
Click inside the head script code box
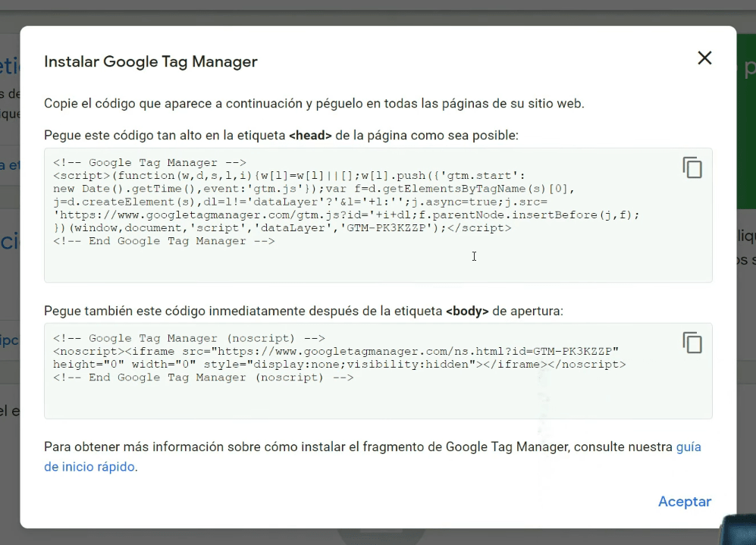378,215
